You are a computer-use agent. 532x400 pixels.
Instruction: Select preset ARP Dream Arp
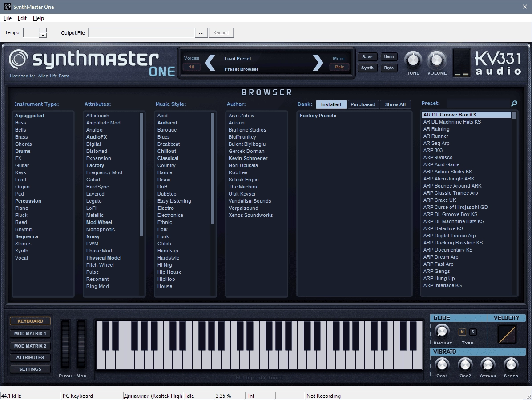point(441,257)
